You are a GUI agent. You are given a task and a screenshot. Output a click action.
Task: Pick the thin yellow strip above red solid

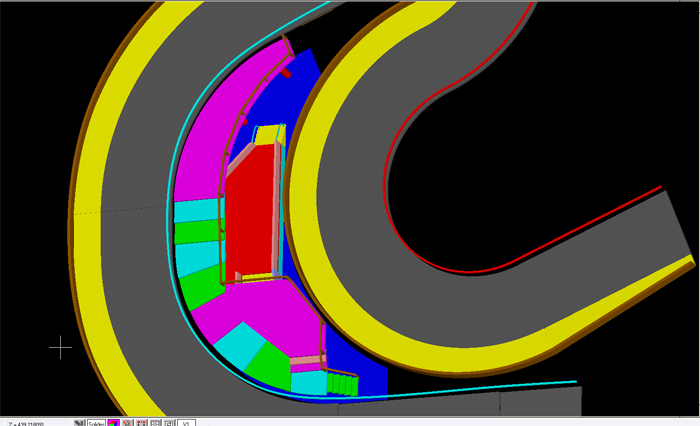267,135
